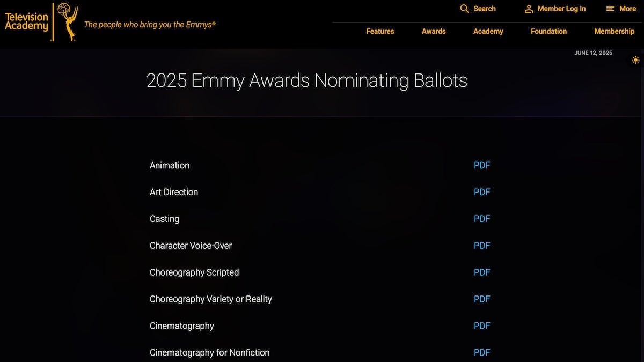This screenshot has width=644, height=362.
Task: Expand the Membership navigation menu
Action: pos(614,31)
